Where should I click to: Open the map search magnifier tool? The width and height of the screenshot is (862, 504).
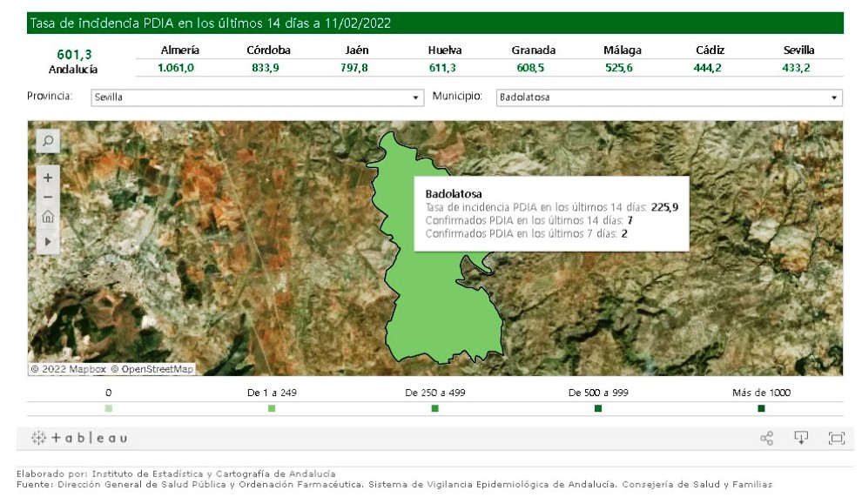(x=48, y=140)
